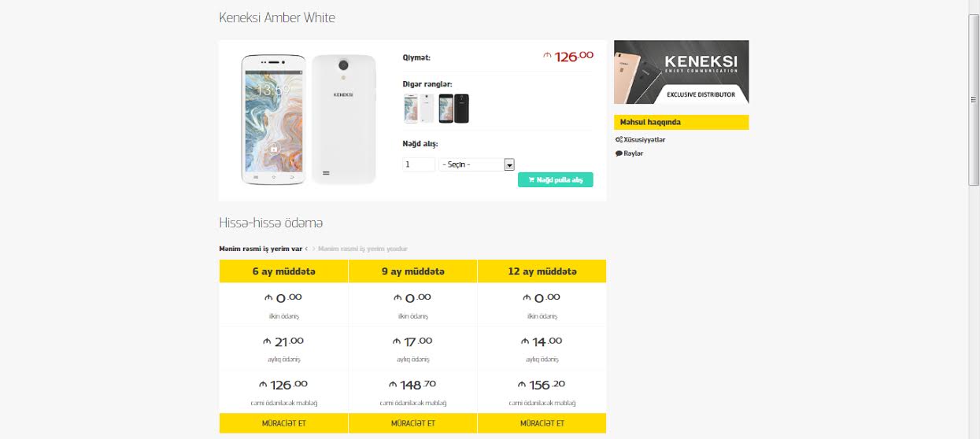Image resolution: width=980 pixels, height=439 pixels.
Task: Select the black color variant thumbnail
Action: [453, 109]
